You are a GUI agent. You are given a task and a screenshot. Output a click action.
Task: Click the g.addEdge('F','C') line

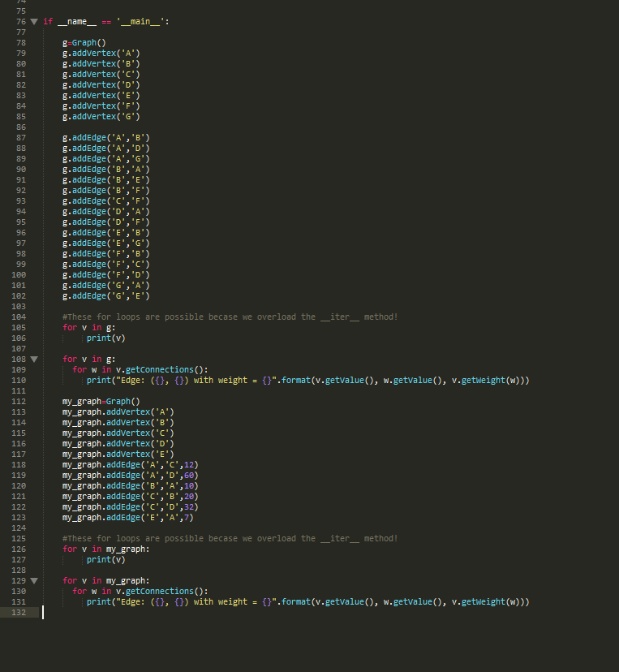tap(105, 265)
